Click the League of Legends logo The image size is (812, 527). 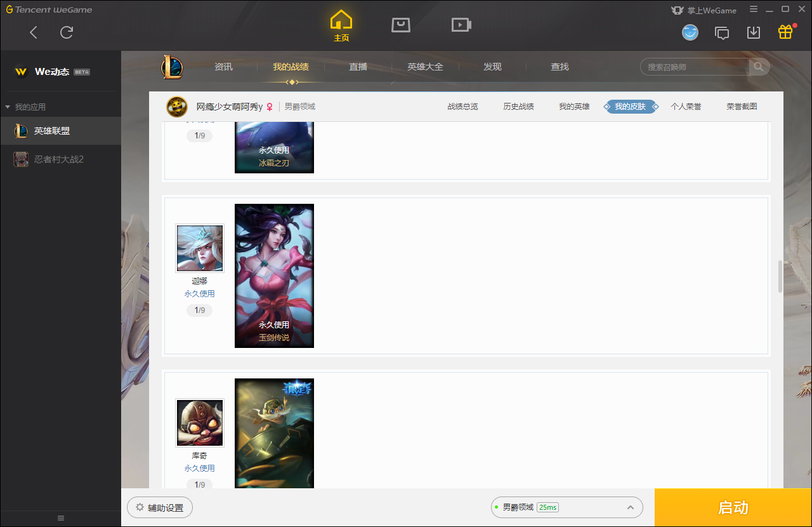pos(171,67)
